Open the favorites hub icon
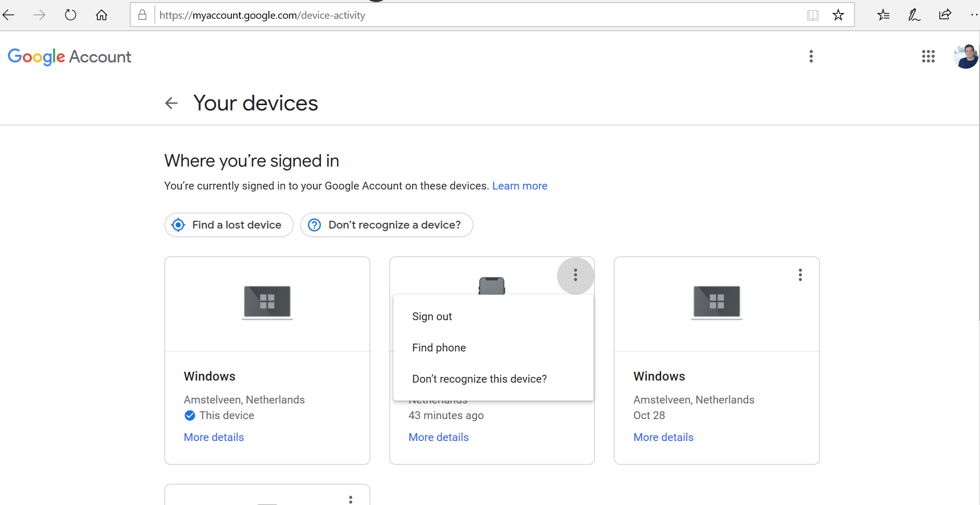This screenshot has height=505, width=980. point(883,15)
